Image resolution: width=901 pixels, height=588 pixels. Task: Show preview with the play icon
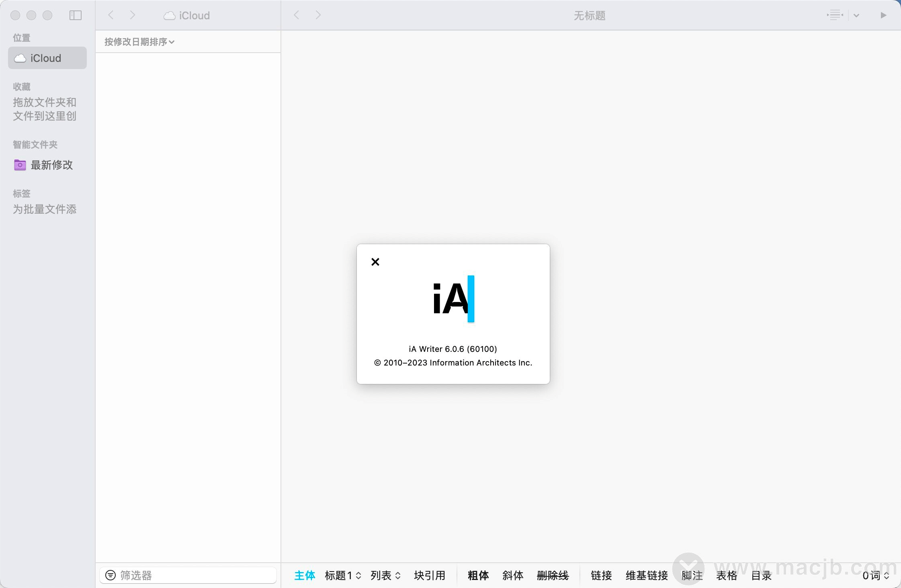[x=883, y=15]
